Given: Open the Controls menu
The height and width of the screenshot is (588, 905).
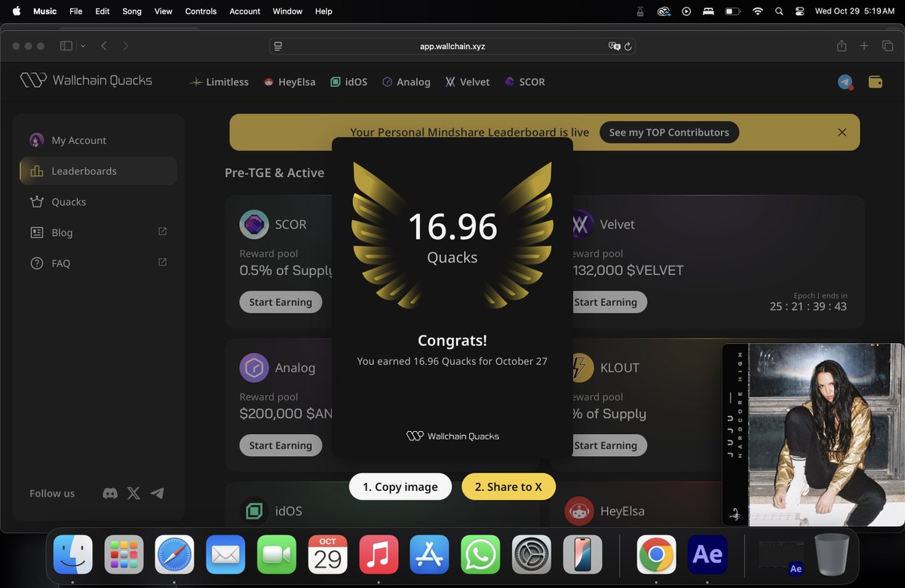Looking at the screenshot, I should click(x=201, y=11).
